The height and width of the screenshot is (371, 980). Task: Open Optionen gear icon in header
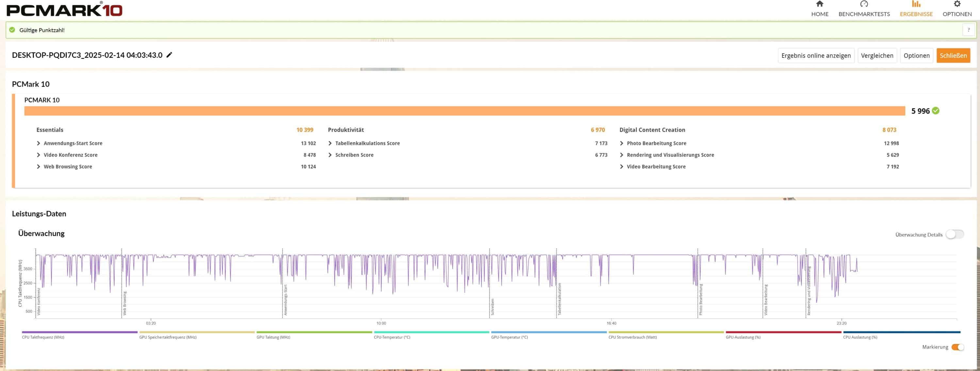coord(957,4)
